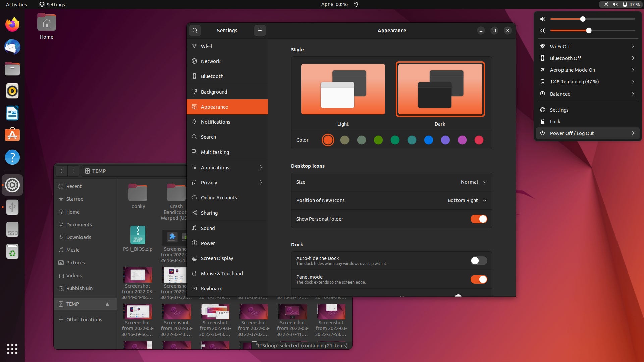The image size is (644, 362).
Task: Open the Mouse & Touchpad settings
Action: click(x=221, y=273)
